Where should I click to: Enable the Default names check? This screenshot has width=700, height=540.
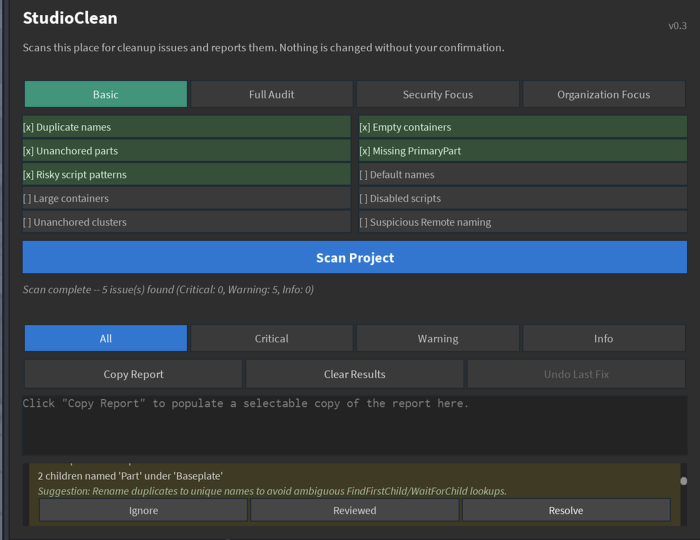(523, 174)
